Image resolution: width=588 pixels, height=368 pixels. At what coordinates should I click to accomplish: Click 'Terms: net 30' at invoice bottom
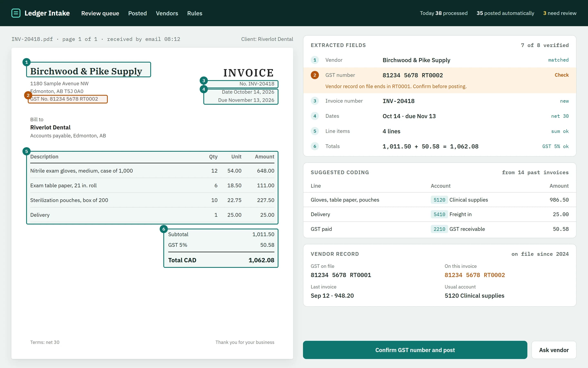45,342
